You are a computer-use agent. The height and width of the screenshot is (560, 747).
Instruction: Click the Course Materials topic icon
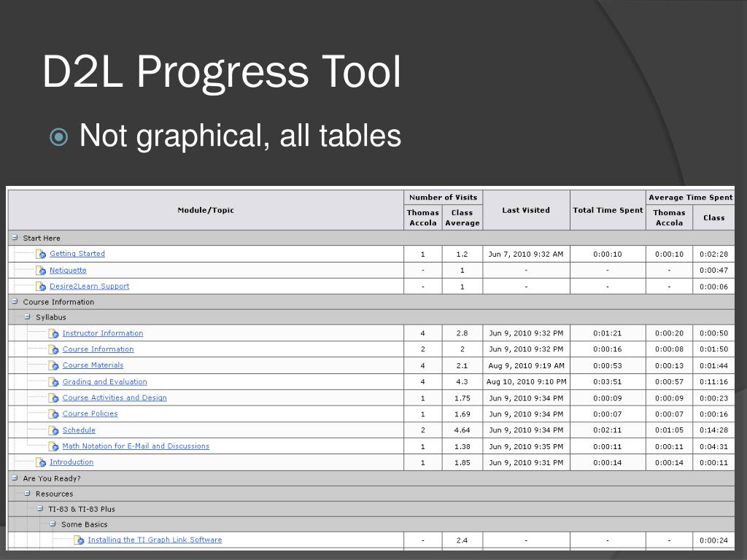coord(54,366)
